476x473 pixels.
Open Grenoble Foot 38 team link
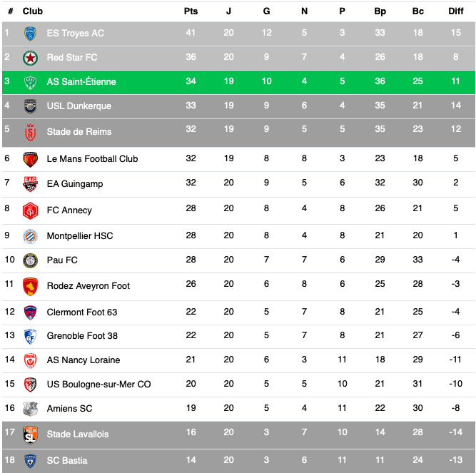click(82, 335)
